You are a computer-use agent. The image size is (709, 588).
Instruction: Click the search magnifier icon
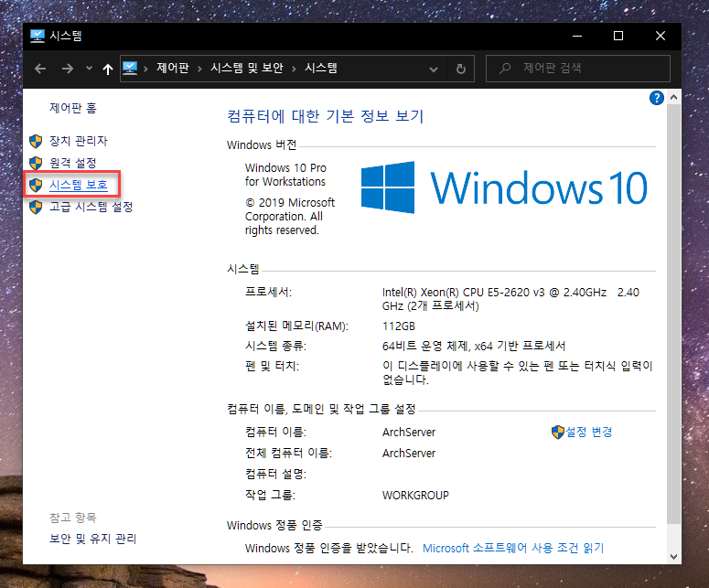[505, 69]
